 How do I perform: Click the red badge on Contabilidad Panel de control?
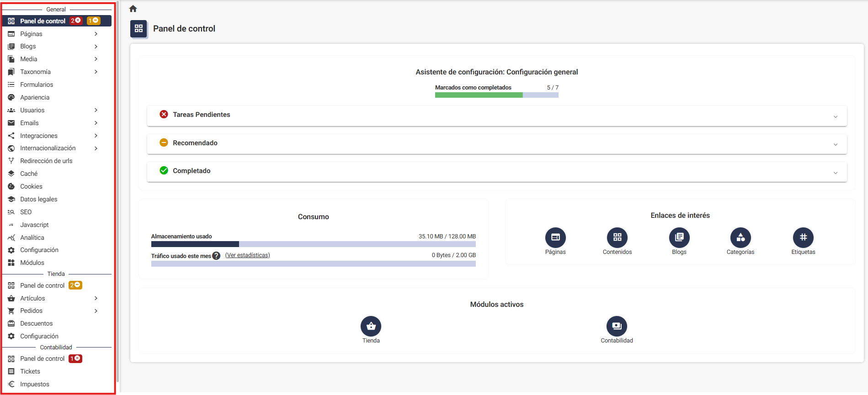coord(75,358)
